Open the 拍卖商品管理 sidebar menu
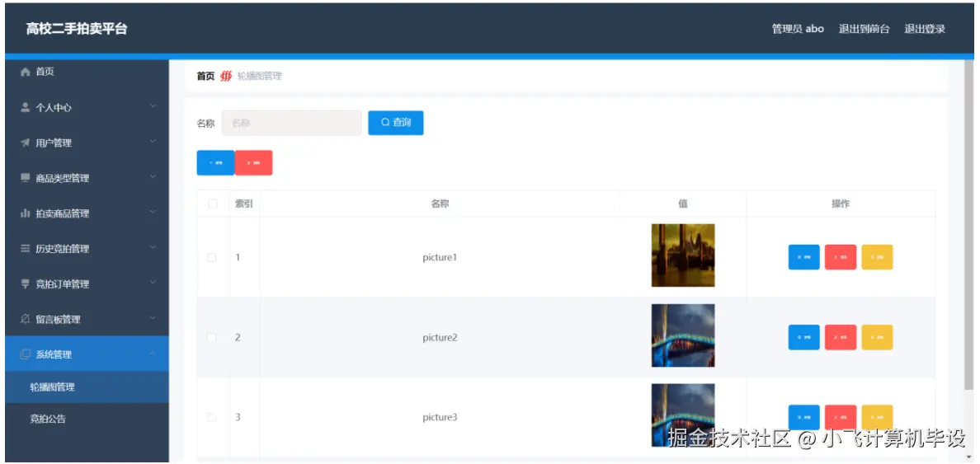Image resolution: width=980 pixels, height=464 pixels. coord(87,213)
